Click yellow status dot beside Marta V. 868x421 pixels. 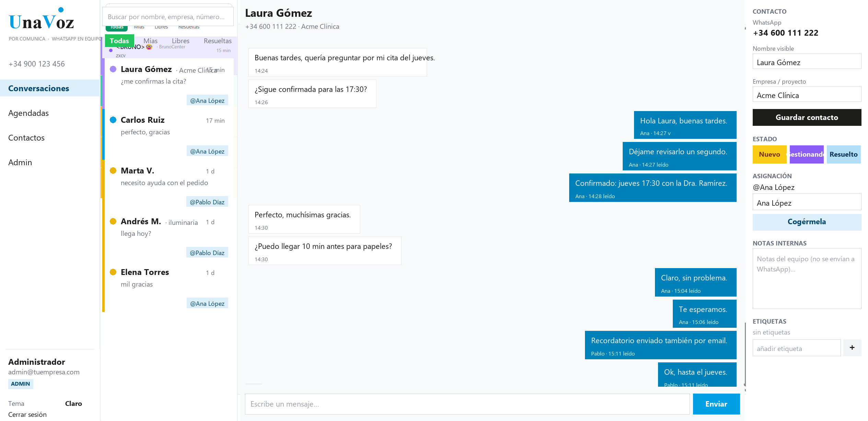pyautogui.click(x=113, y=171)
